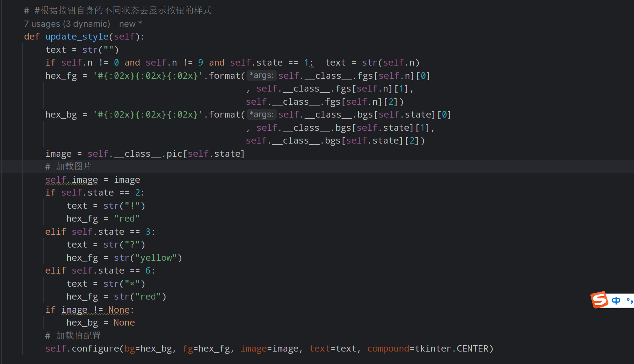
Task: Click the line "if self.state == 2:"
Action: pos(95,193)
